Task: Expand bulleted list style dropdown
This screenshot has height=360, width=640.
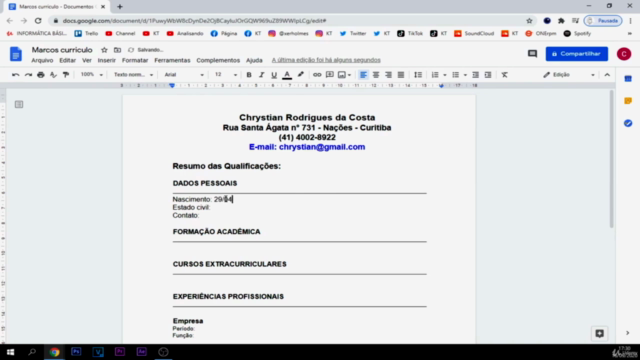Action: pos(465,75)
